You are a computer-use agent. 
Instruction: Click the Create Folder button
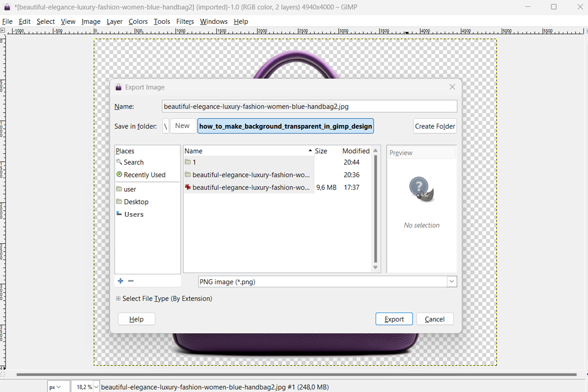[x=435, y=126]
